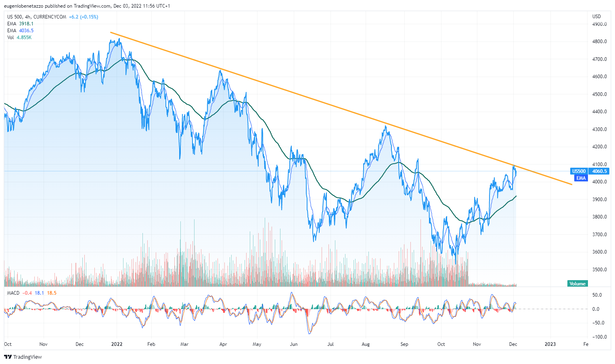The width and height of the screenshot is (615, 364).
Task: Select the Apr label on time axis
Action: click(x=223, y=344)
